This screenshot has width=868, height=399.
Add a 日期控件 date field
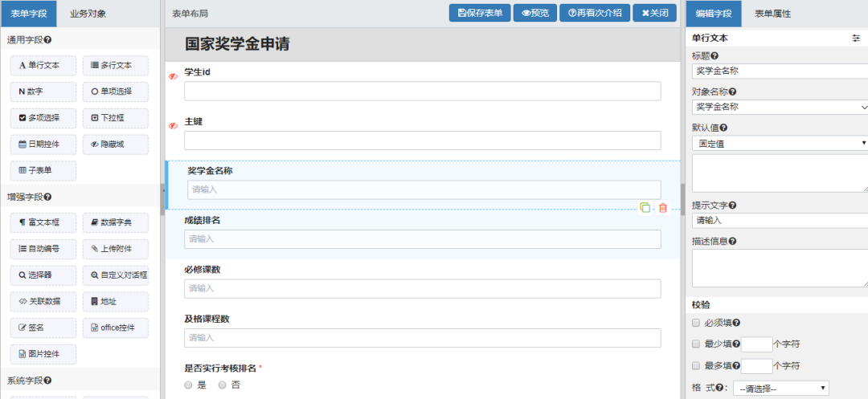point(43,145)
